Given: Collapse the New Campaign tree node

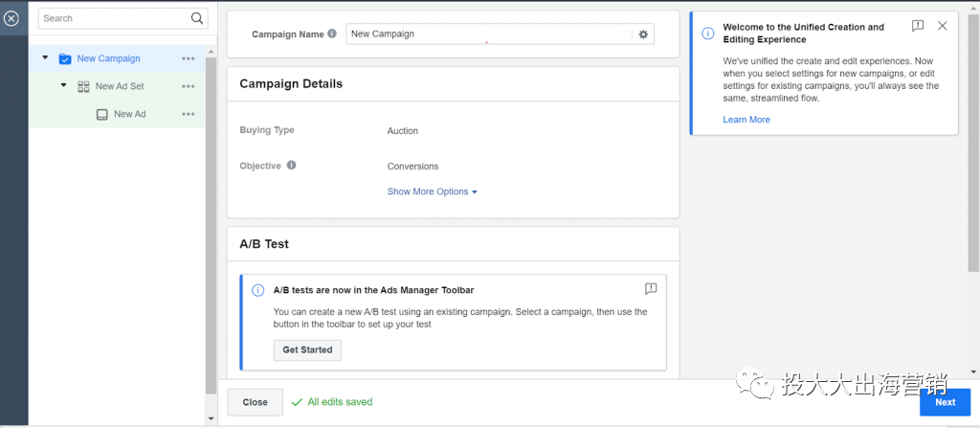Looking at the screenshot, I should click(45, 58).
